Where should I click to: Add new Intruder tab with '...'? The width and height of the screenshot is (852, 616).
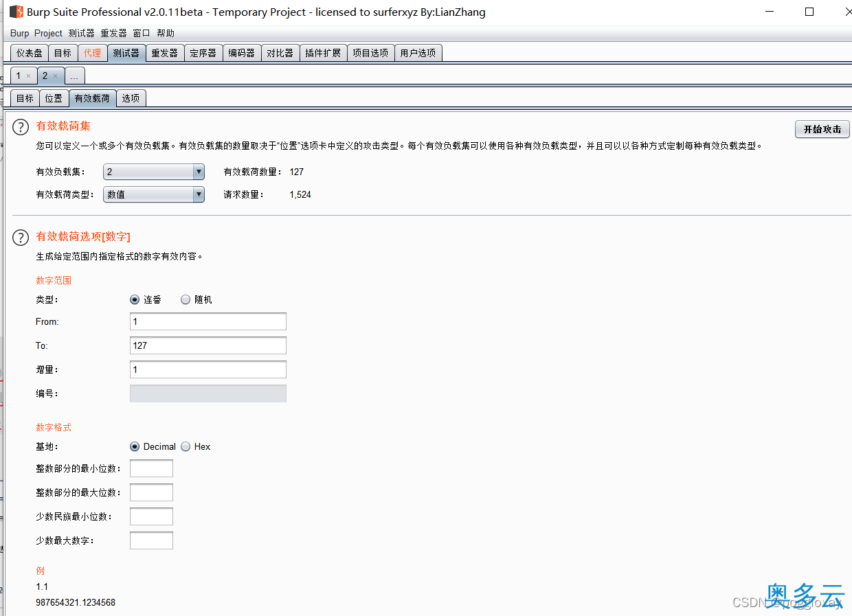[x=75, y=76]
